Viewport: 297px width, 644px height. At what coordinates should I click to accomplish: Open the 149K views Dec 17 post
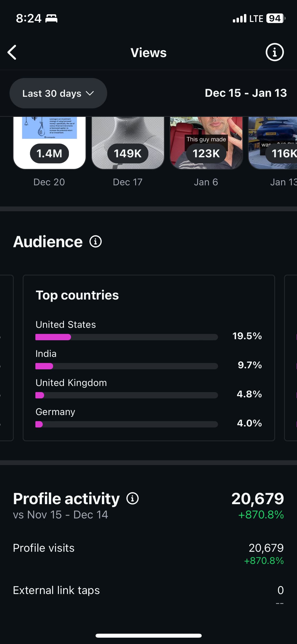coord(128,143)
